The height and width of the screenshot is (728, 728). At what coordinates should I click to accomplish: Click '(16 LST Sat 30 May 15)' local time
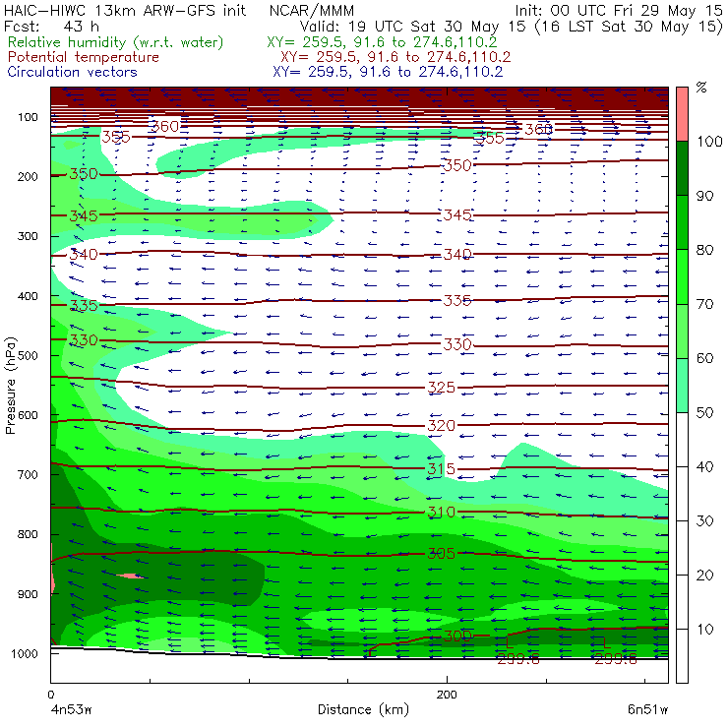click(x=629, y=27)
